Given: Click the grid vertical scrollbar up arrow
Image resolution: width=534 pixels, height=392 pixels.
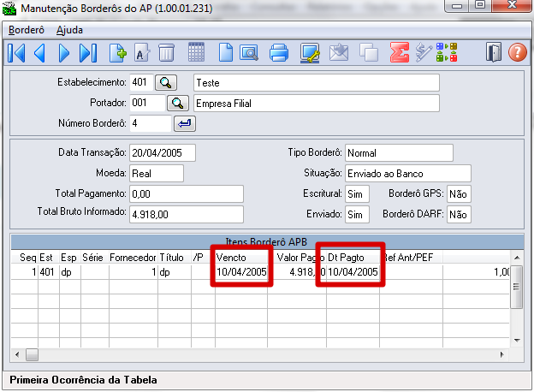Looking at the screenshot, I should [517, 258].
